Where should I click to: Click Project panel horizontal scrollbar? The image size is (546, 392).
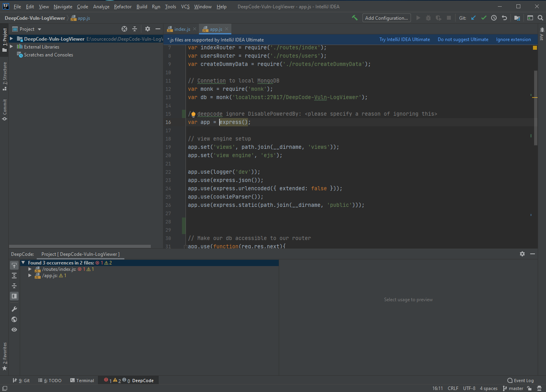(x=80, y=246)
